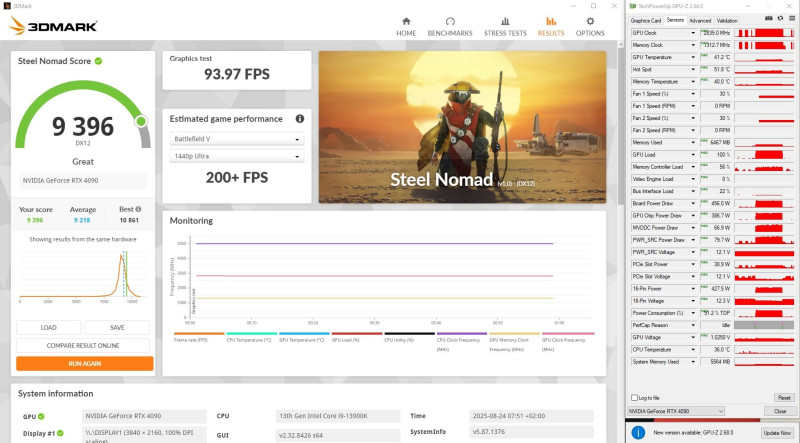Toggle GPU Clock Frequency legend in Monitoring
Viewport: 800px width, 443px height.
568,342
